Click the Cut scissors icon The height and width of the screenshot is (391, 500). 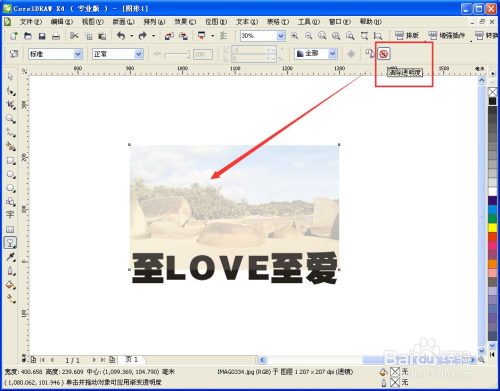(x=74, y=36)
